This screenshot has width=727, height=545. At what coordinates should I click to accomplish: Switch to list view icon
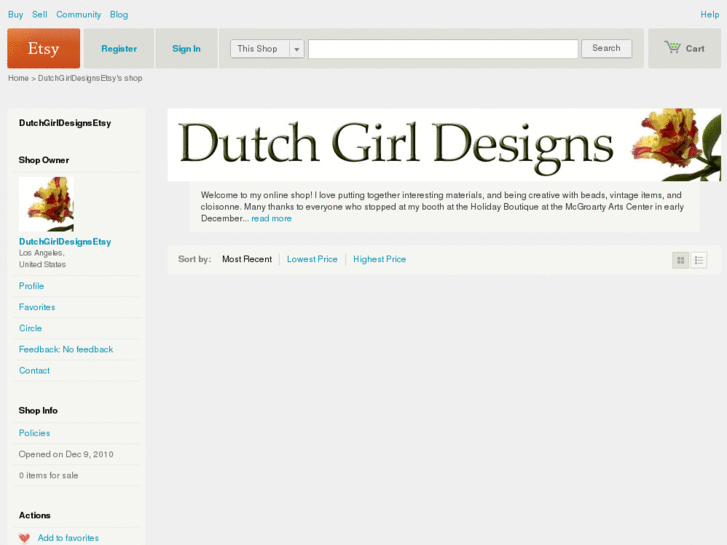[699, 260]
